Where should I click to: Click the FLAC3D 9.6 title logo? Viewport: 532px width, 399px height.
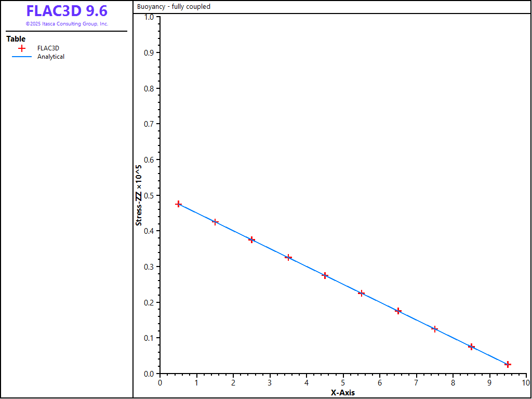tap(66, 11)
